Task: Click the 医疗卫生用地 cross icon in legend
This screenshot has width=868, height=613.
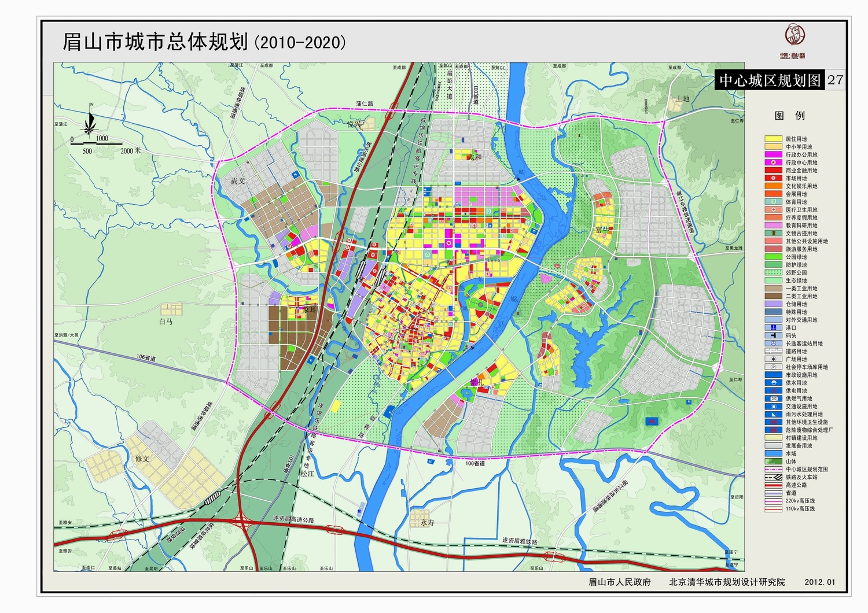Action: (773, 210)
